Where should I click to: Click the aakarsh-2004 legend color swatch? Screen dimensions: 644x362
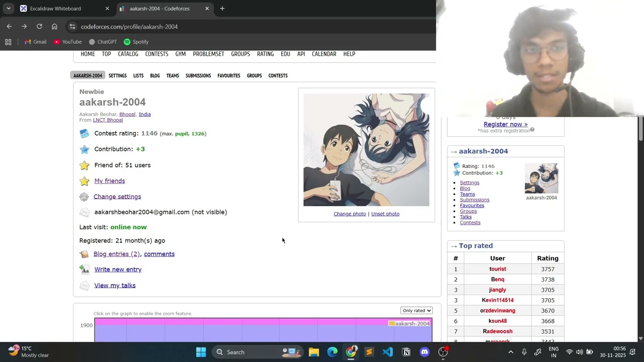tap(391, 324)
